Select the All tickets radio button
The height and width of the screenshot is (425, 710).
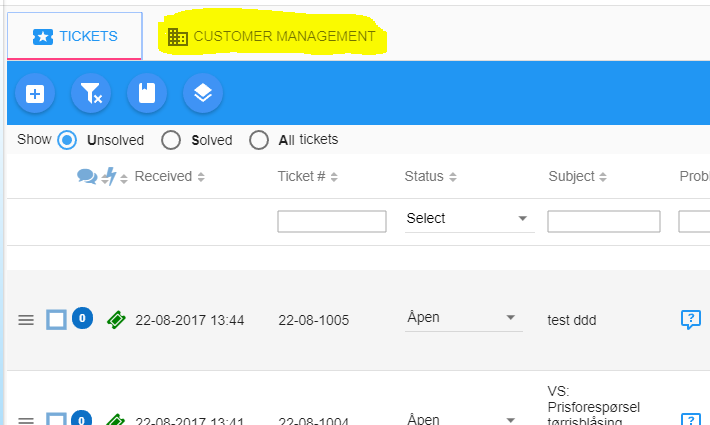(x=259, y=140)
